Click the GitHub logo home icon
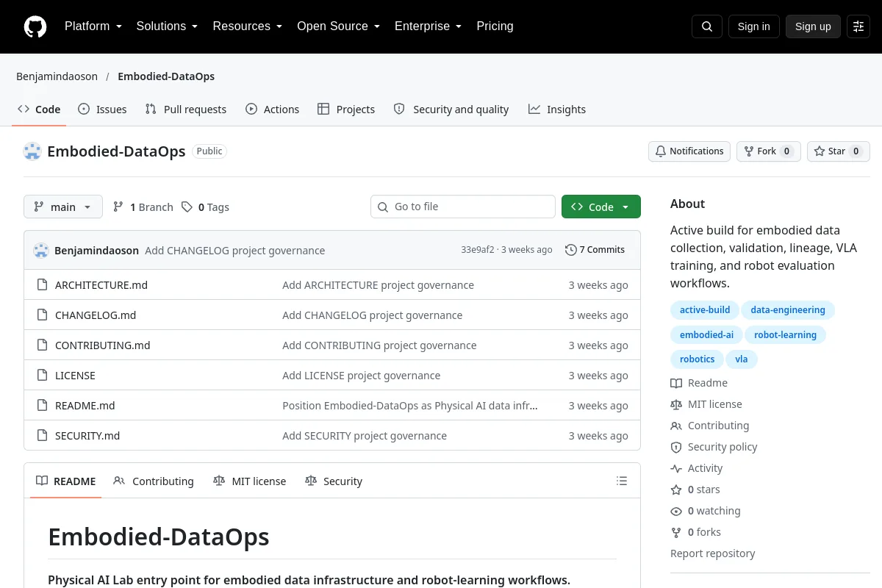The image size is (882, 588). pyautogui.click(x=35, y=26)
